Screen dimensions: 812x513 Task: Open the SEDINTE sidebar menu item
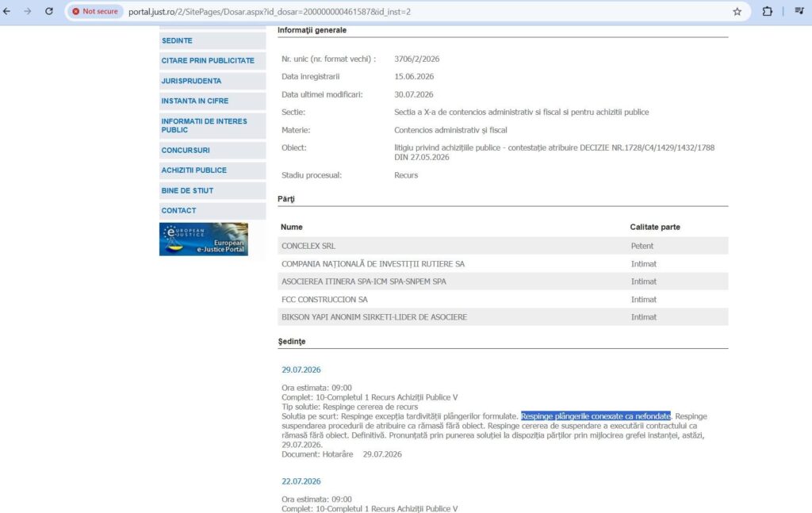pyautogui.click(x=213, y=40)
